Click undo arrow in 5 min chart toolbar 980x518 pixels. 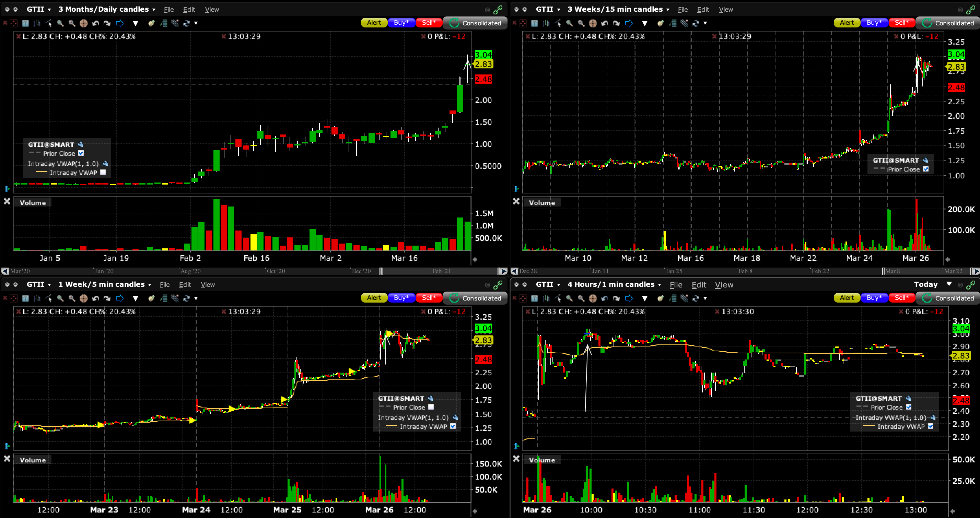click(95, 298)
